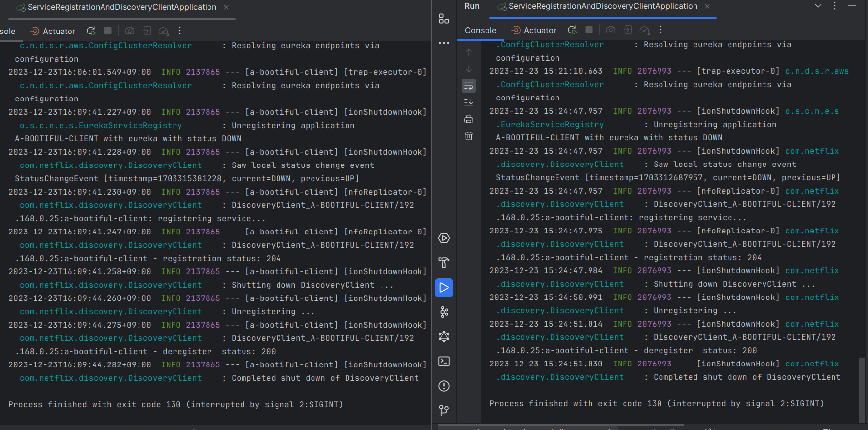The width and height of the screenshot is (868, 430).
Task: Close the left ServiceRegistrationAndDiscoveryClientApplication run tab
Action: pyautogui.click(x=226, y=7)
